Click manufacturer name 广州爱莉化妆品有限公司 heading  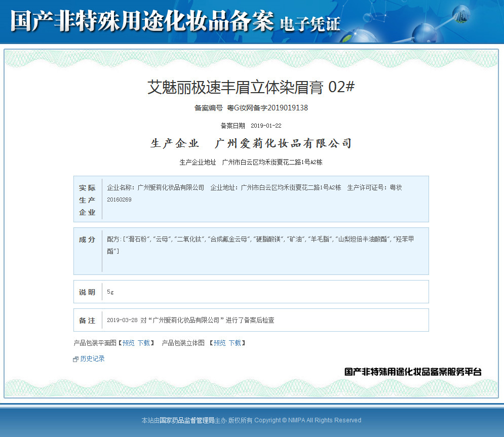pos(283,143)
